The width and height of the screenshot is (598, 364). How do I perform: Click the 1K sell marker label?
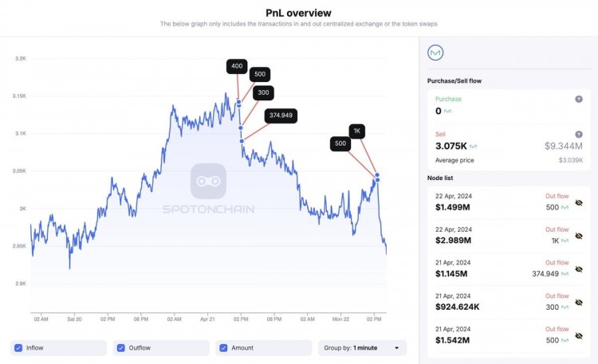coord(357,131)
